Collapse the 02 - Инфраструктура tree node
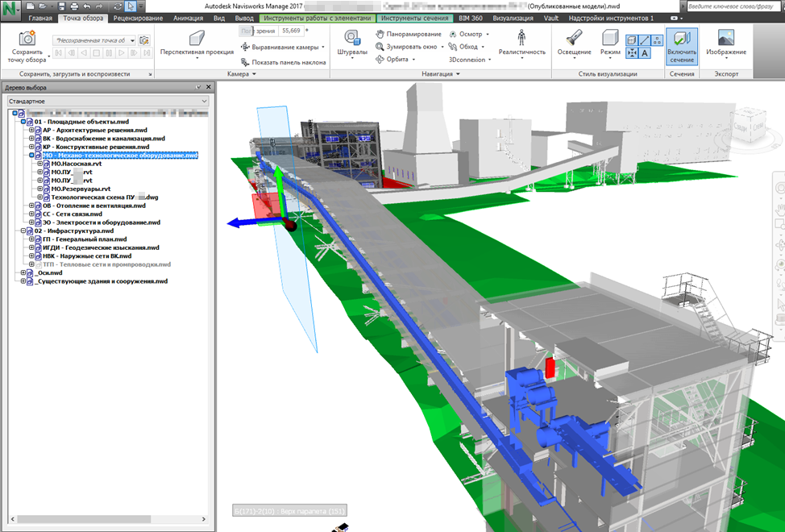Image resolution: width=785 pixels, height=532 pixels. pyautogui.click(x=23, y=231)
